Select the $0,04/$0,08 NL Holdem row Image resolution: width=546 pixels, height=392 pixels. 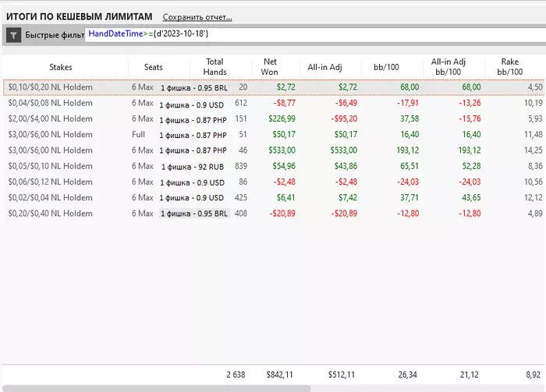(x=275, y=103)
